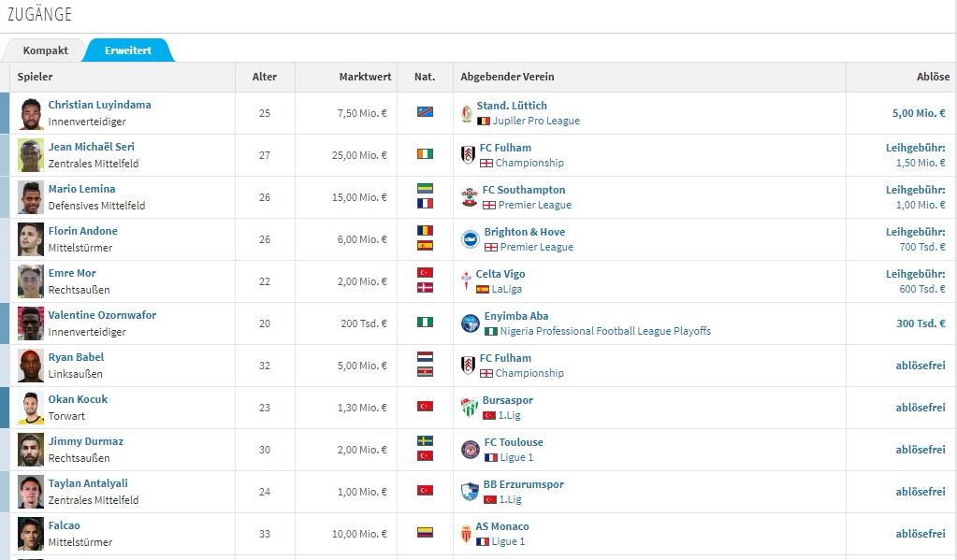Sort the table by Alter column header

pyautogui.click(x=264, y=77)
